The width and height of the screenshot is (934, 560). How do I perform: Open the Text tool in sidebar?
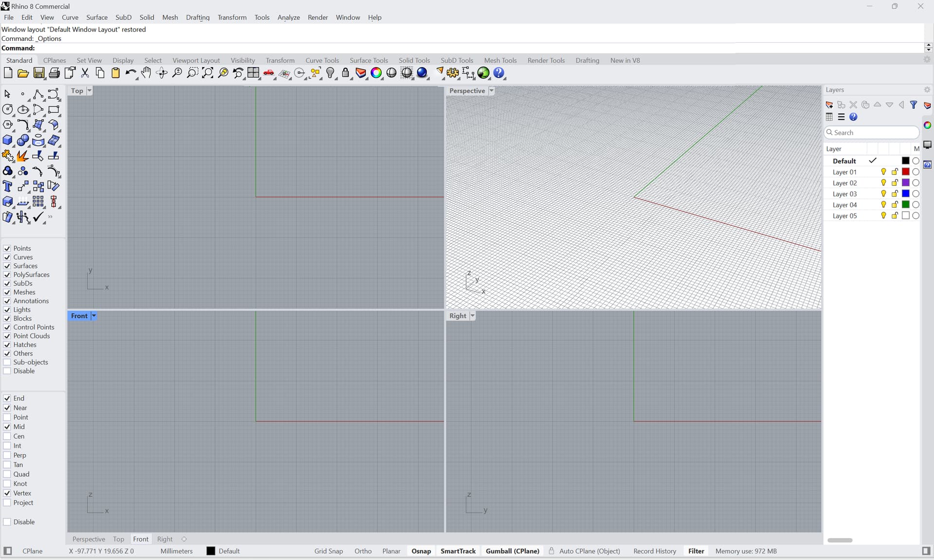click(8, 186)
